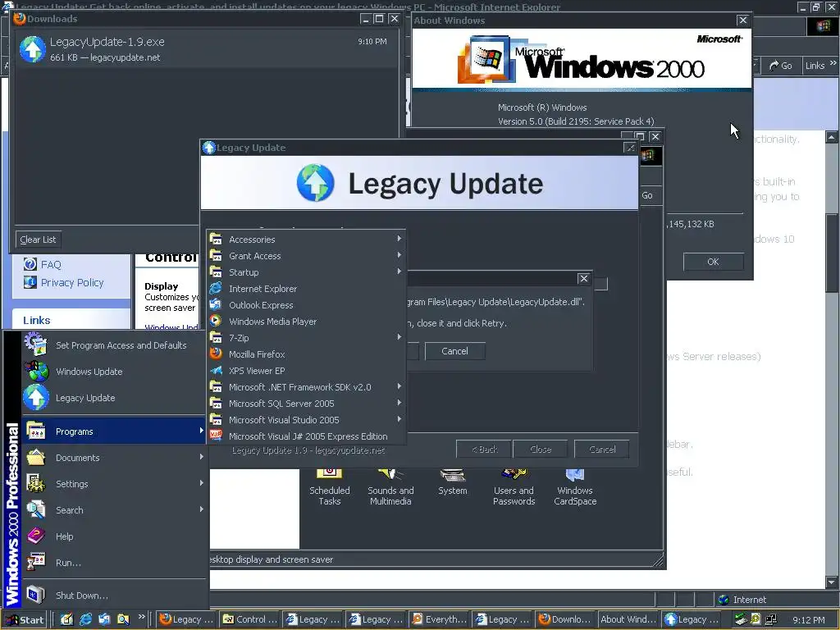Viewport: 840px width, 630px height.
Task: Click IE scrollbar down arrow
Action: pos(832,582)
